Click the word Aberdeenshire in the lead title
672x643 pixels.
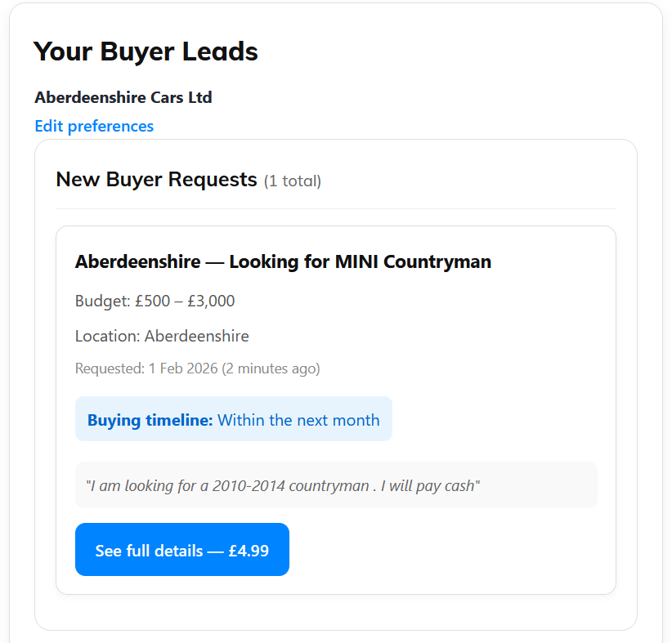(x=137, y=261)
